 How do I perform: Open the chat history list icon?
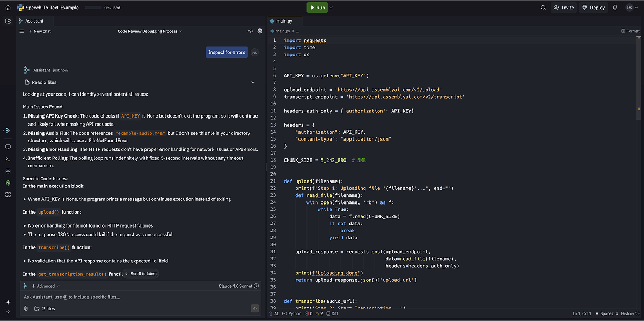(x=22, y=31)
